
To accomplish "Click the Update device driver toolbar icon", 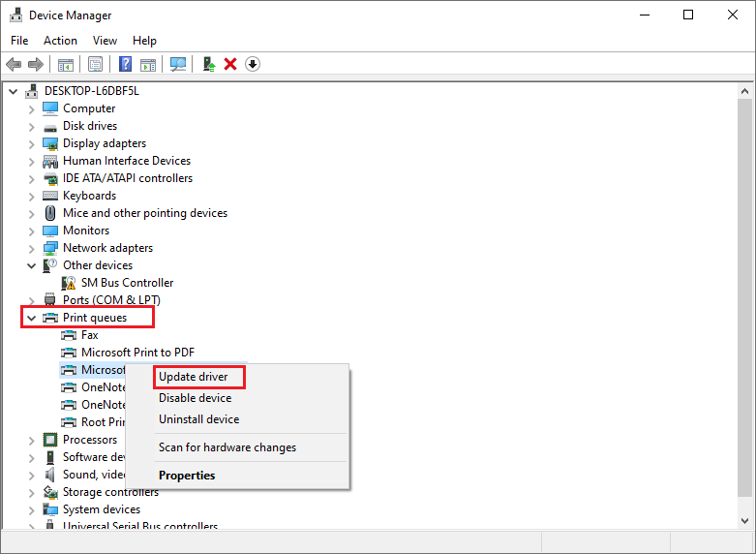I will (208, 64).
